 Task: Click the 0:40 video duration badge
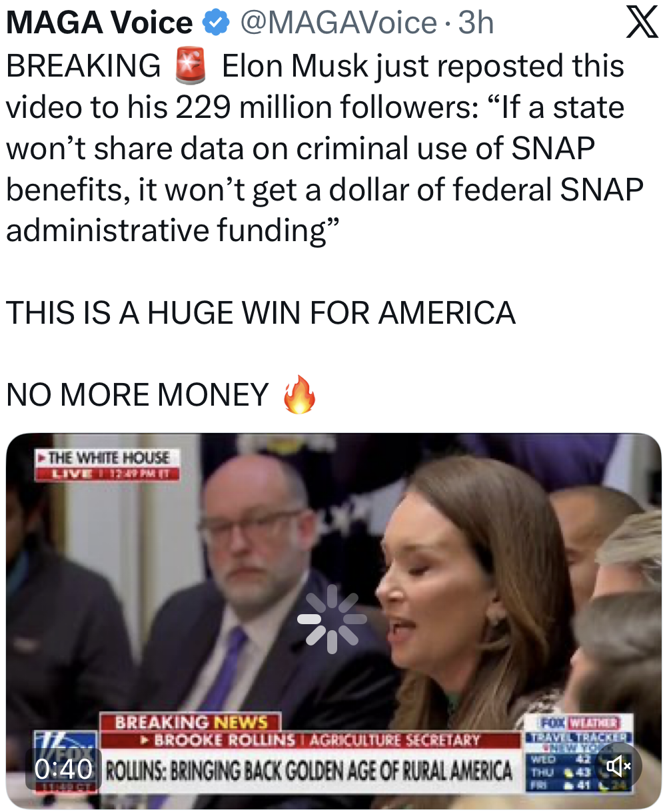[63, 769]
